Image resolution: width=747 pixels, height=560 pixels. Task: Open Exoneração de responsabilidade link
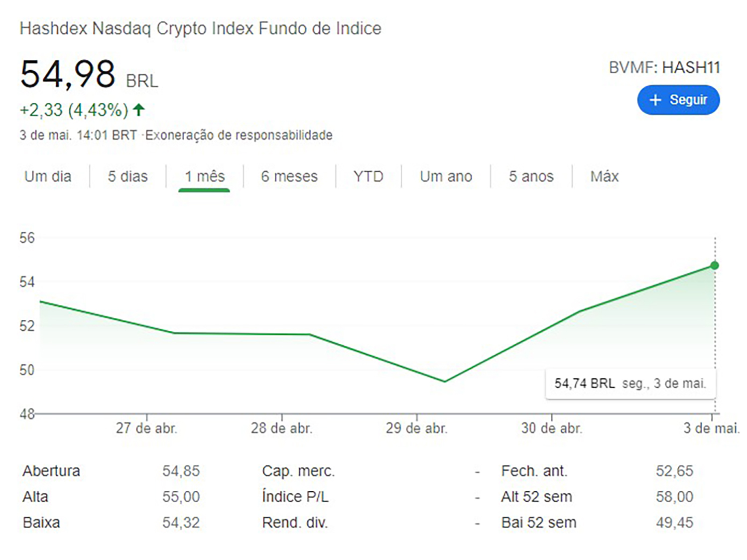(239, 136)
